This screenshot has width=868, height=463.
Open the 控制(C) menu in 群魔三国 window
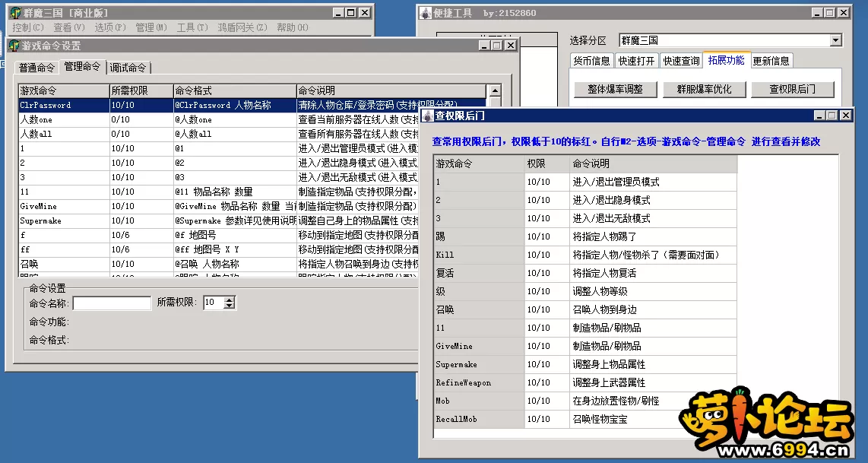click(27, 27)
